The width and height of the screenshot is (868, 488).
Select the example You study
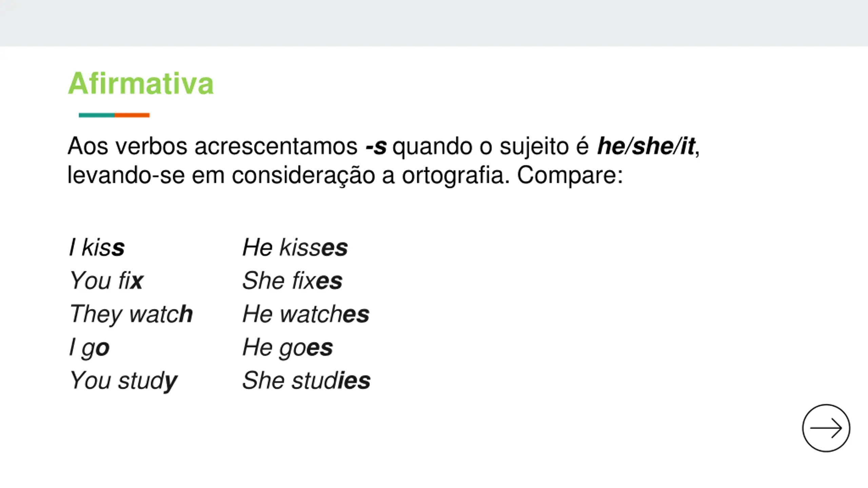123,381
